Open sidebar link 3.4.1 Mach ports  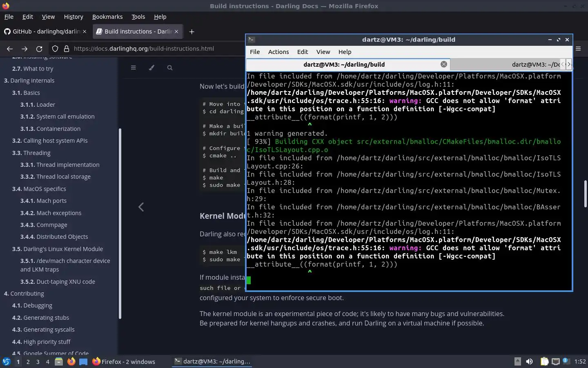[x=43, y=201]
